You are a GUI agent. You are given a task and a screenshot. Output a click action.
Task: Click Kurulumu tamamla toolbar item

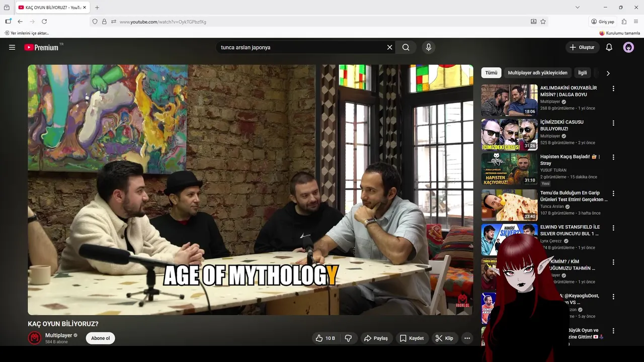[x=619, y=33]
